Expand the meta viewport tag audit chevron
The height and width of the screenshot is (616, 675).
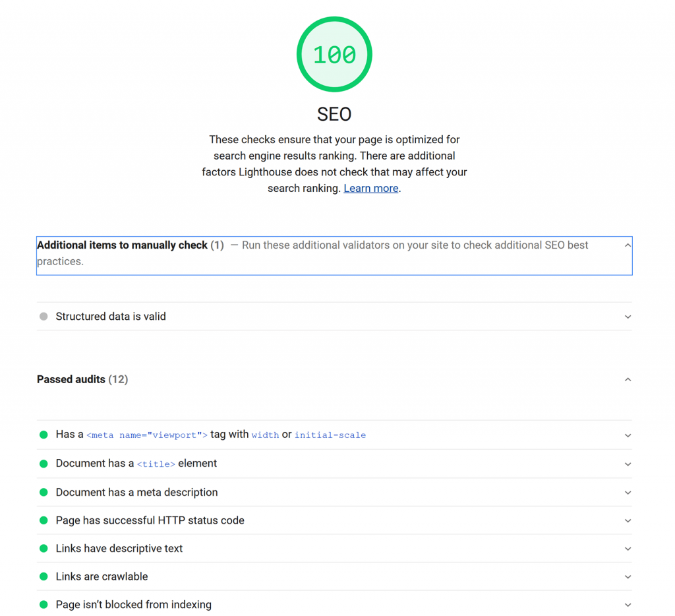click(x=628, y=435)
